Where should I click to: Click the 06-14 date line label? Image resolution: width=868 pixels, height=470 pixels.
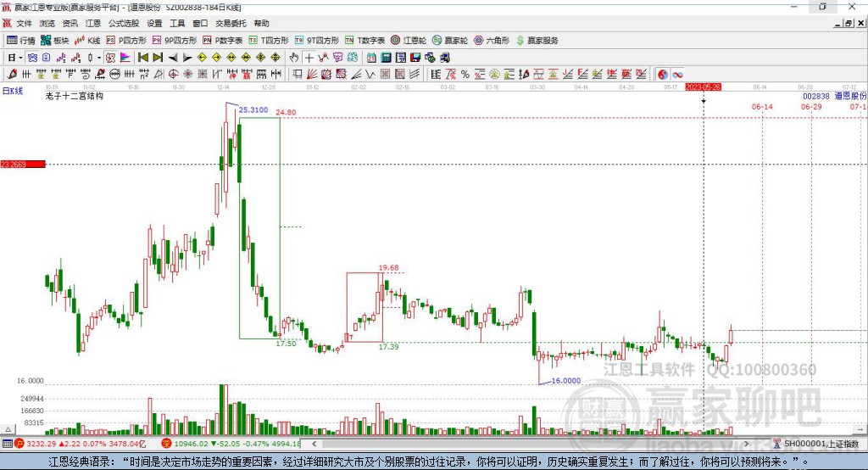pyautogui.click(x=762, y=106)
